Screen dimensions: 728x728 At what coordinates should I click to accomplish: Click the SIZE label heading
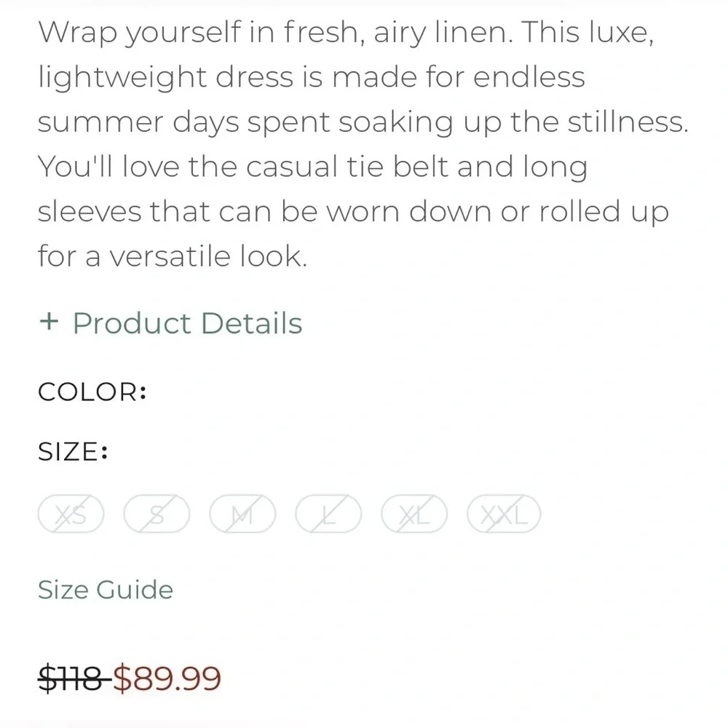[x=71, y=452]
